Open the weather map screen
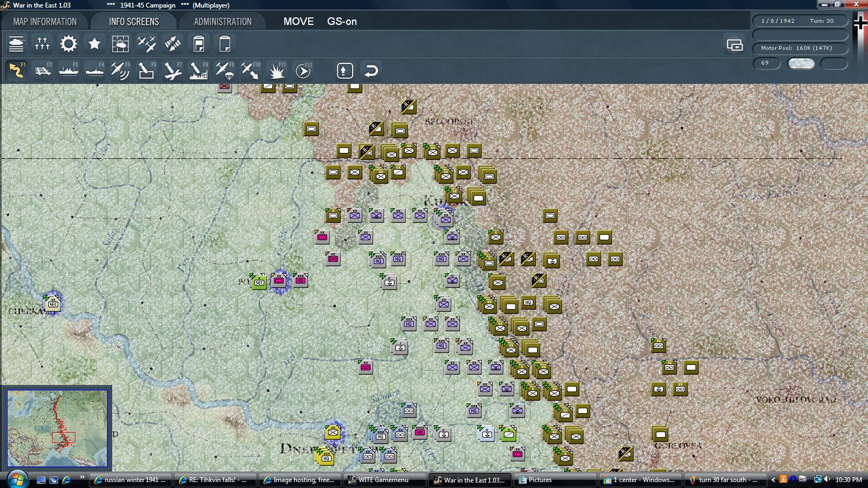 [120, 43]
